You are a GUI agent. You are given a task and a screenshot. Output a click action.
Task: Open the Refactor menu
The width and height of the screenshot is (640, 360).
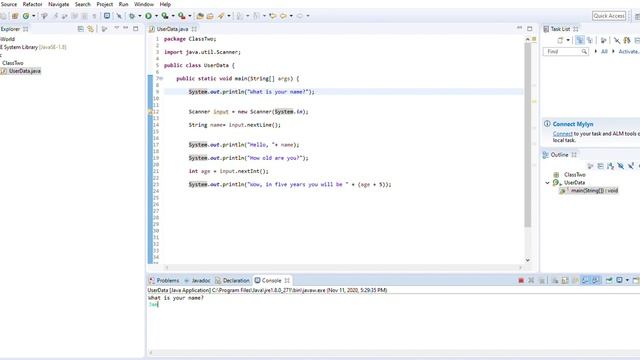point(32,4)
